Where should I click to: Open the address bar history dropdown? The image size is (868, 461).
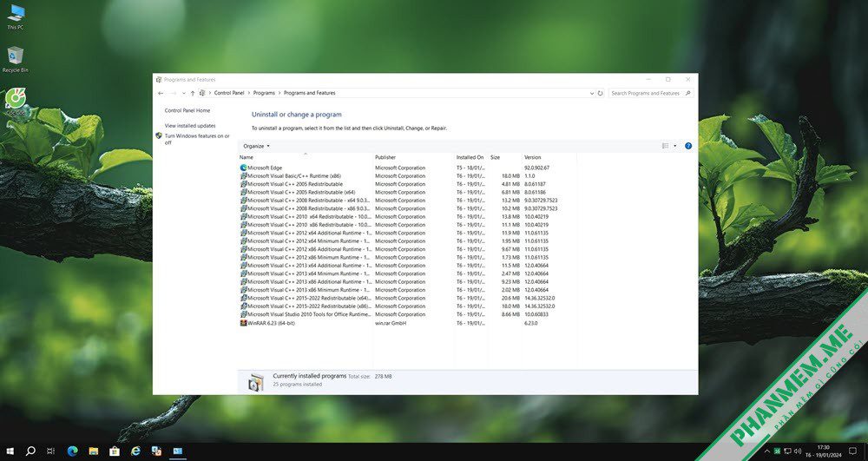(592, 93)
